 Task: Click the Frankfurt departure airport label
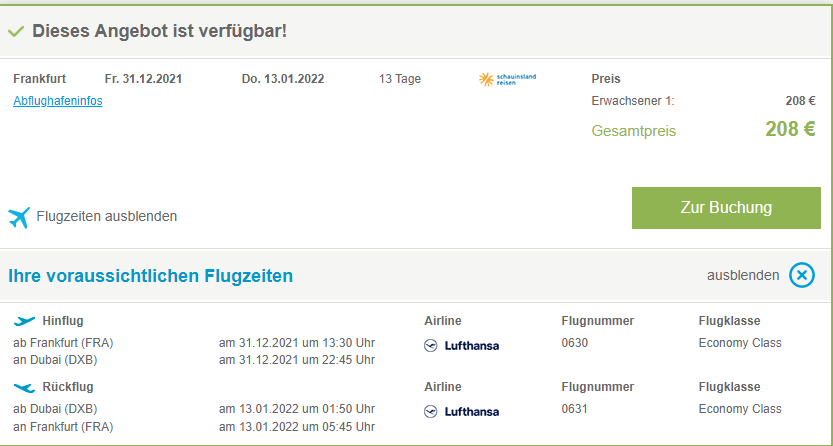point(40,79)
